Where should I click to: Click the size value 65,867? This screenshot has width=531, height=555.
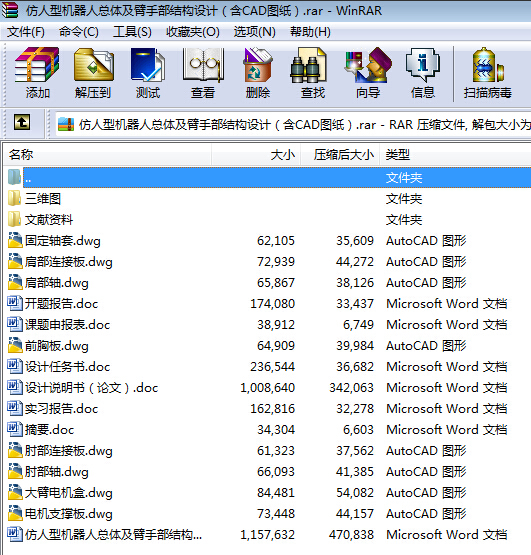276,283
